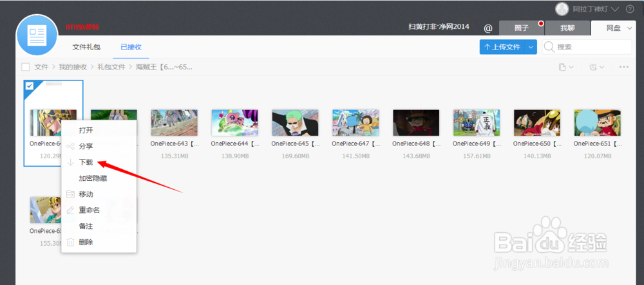
Task: Choose 重命名 from the context menu
Action: (x=89, y=210)
